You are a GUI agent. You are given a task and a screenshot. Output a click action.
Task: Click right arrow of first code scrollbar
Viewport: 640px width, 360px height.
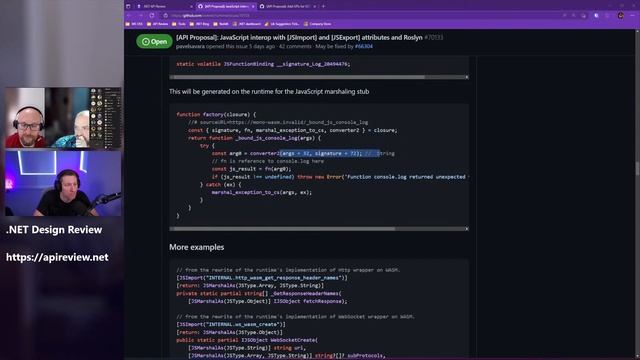[x=467, y=77]
